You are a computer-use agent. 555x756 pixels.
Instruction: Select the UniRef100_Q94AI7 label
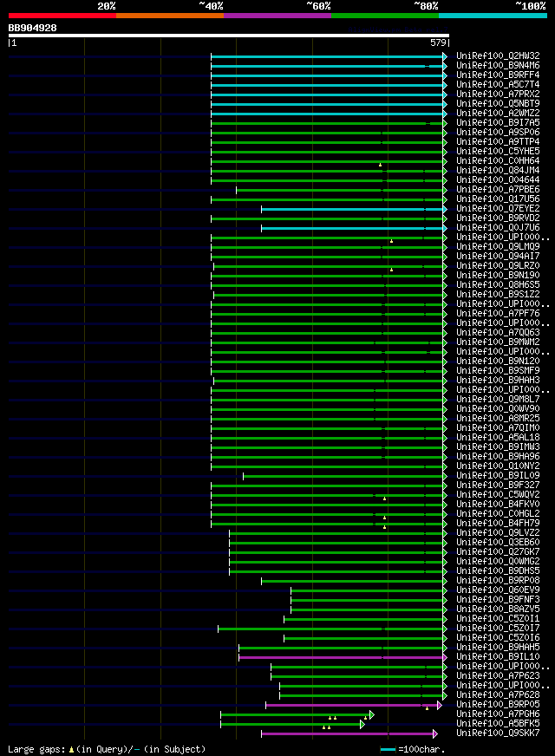498,256
